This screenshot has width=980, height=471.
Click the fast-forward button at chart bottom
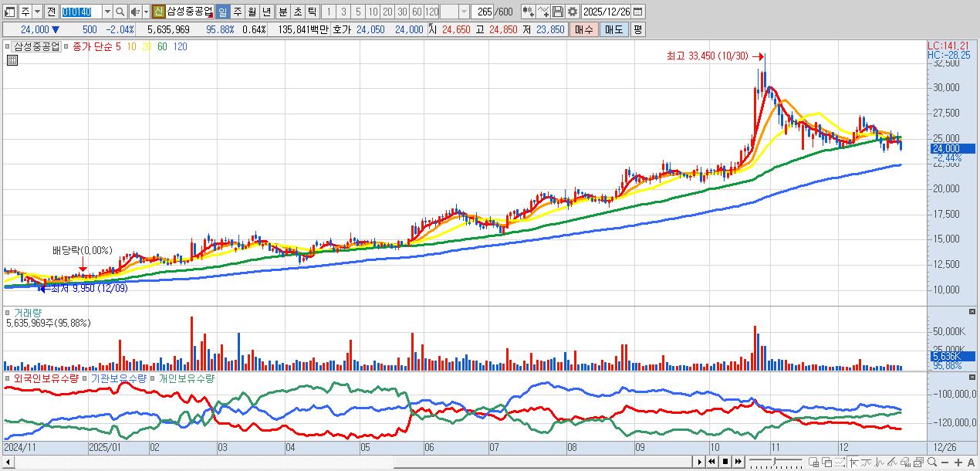[x=738, y=462]
